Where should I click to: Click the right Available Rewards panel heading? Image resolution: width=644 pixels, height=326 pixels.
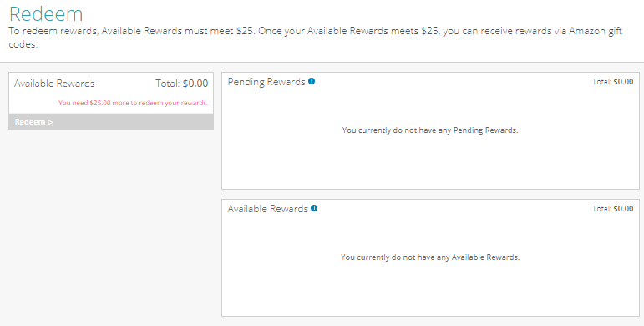pos(268,209)
